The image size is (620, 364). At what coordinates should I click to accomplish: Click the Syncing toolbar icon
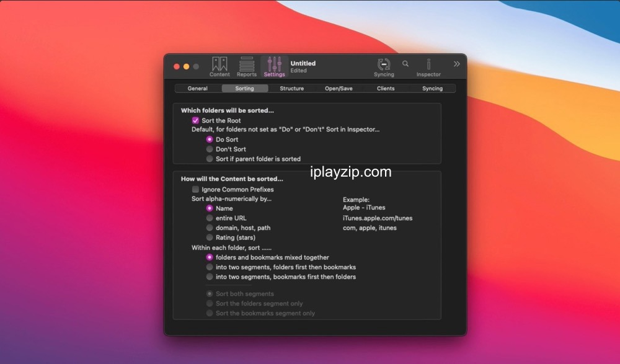[x=384, y=67]
